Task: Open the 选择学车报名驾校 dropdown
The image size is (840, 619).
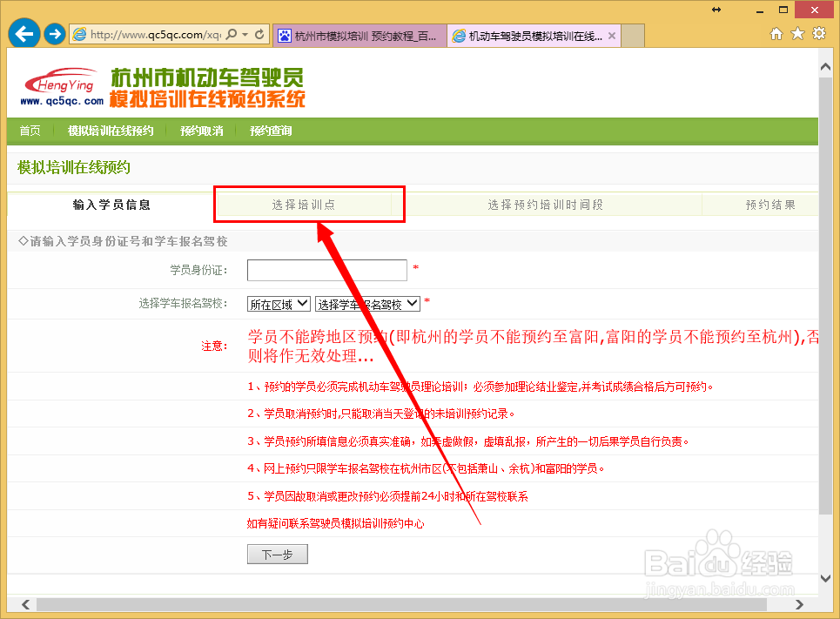Action: 367,304
